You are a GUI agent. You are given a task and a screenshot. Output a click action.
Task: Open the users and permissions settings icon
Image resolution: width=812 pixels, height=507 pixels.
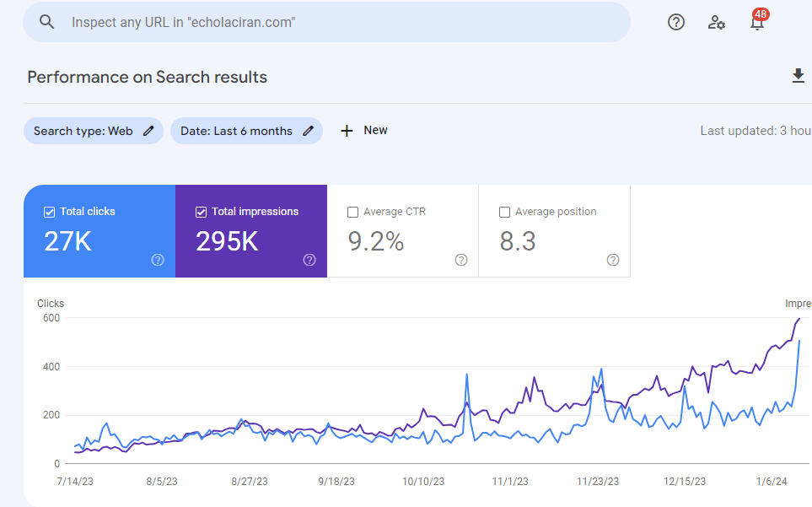click(x=716, y=22)
